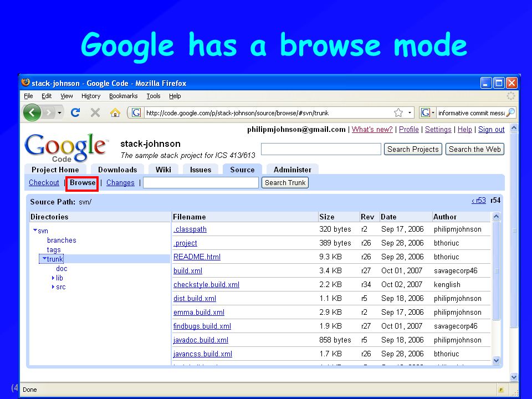This screenshot has width=532, height=399.
Task: Open the Tools menu
Action: 154,96
